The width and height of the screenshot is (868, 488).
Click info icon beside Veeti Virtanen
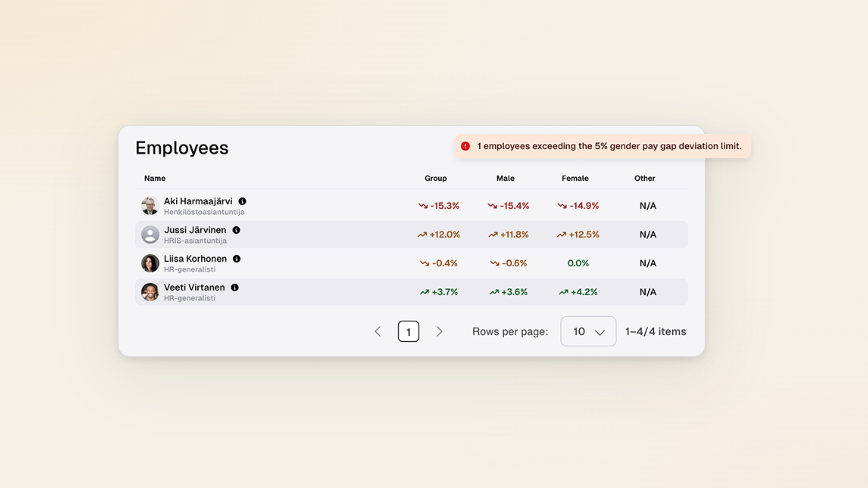coord(235,288)
